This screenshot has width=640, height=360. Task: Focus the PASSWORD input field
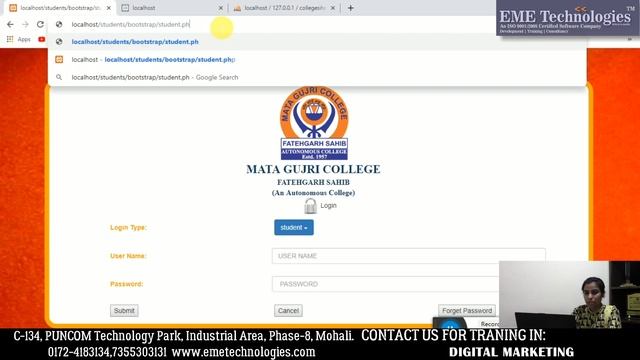386,284
